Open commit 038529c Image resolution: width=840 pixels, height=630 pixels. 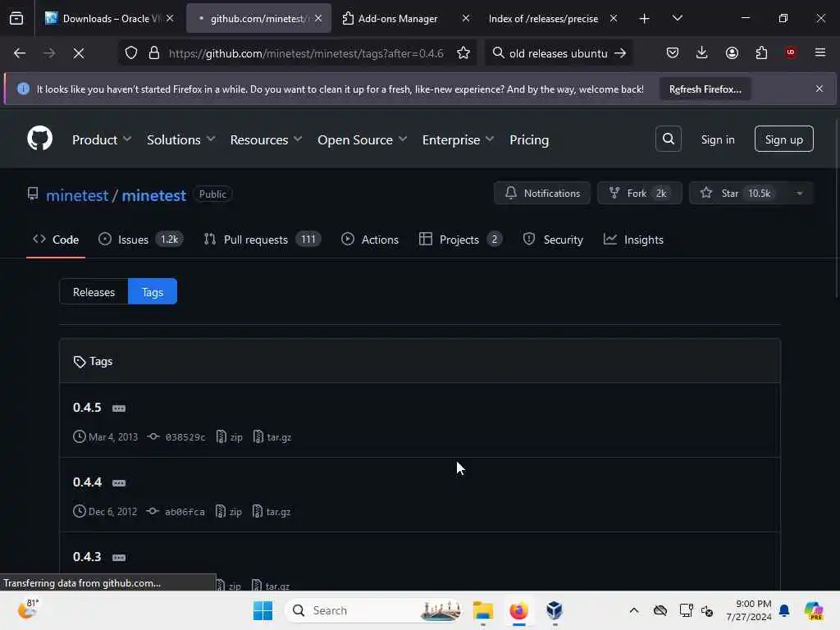click(x=185, y=437)
